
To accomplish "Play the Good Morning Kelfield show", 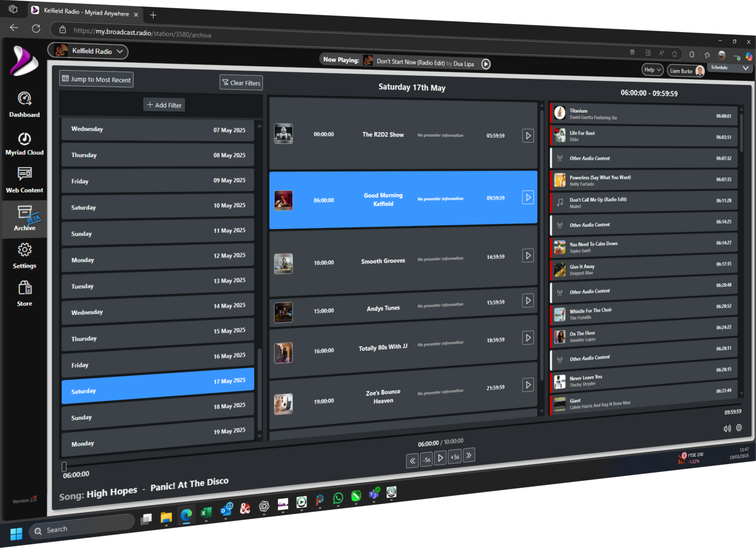I will tap(528, 197).
